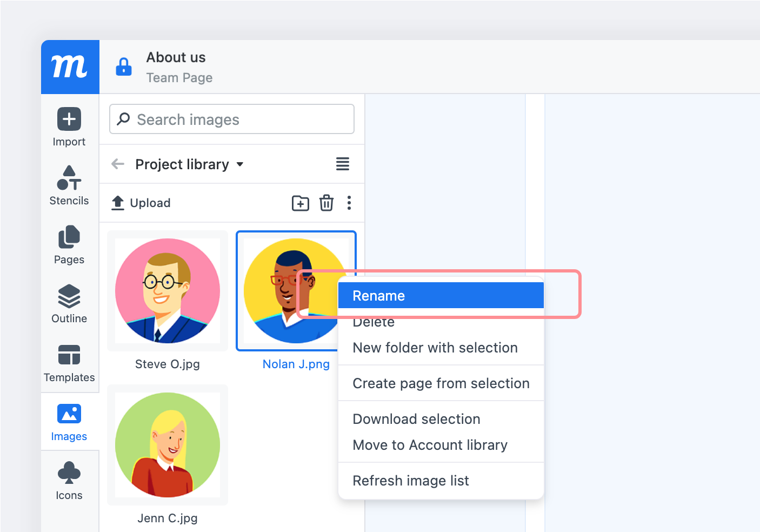Image resolution: width=760 pixels, height=532 pixels.
Task: Open the Templates panel
Action: (x=69, y=363)
